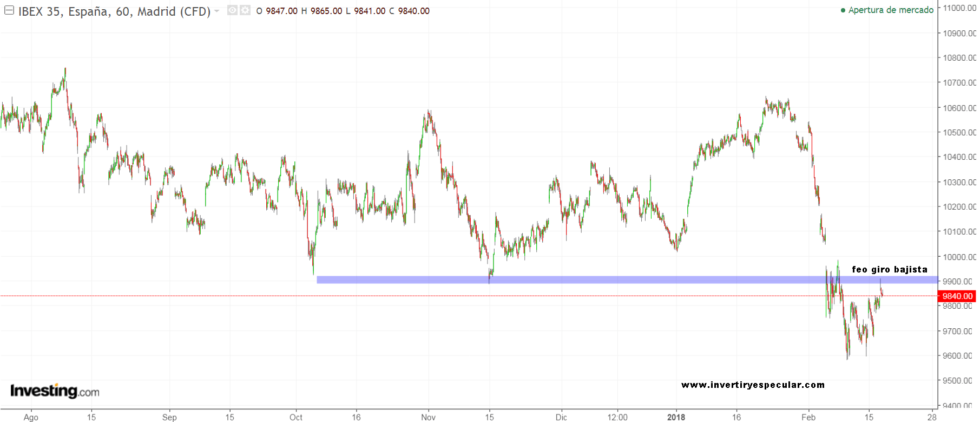This screenshot has height=422, width=980.
Task: Click the Investing.com logo
Action: point(55,391)
